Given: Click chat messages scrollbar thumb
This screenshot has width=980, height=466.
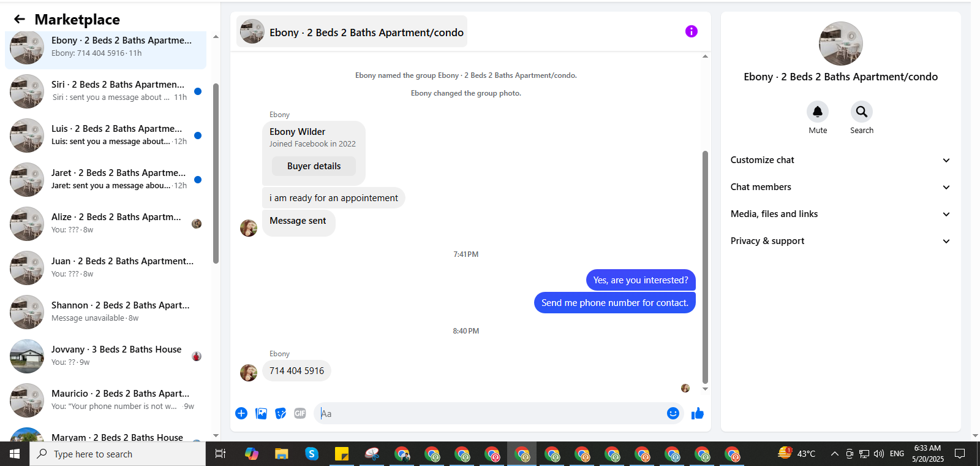Looking at the screenshot, I should coord(705,267).
